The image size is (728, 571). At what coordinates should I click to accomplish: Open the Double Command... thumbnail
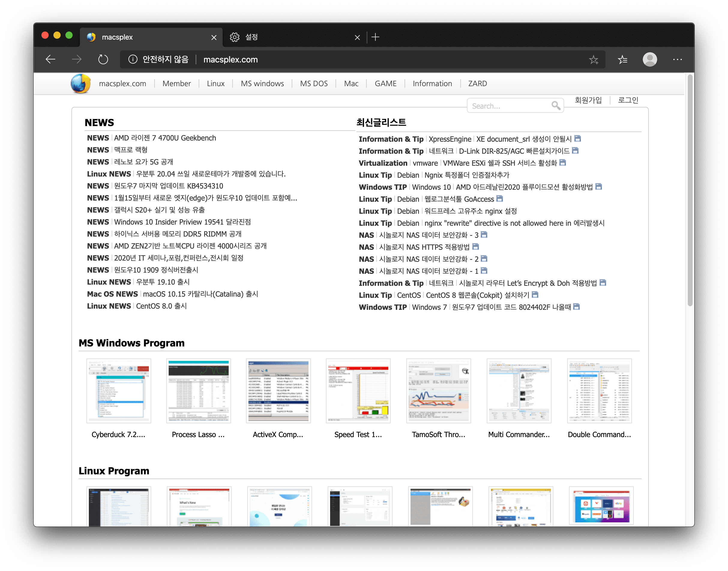pos(599,391)
